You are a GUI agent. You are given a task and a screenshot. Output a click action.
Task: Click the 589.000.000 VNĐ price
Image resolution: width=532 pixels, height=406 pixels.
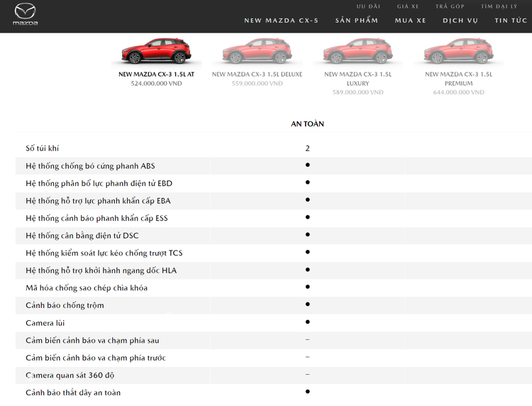(358, 92)
